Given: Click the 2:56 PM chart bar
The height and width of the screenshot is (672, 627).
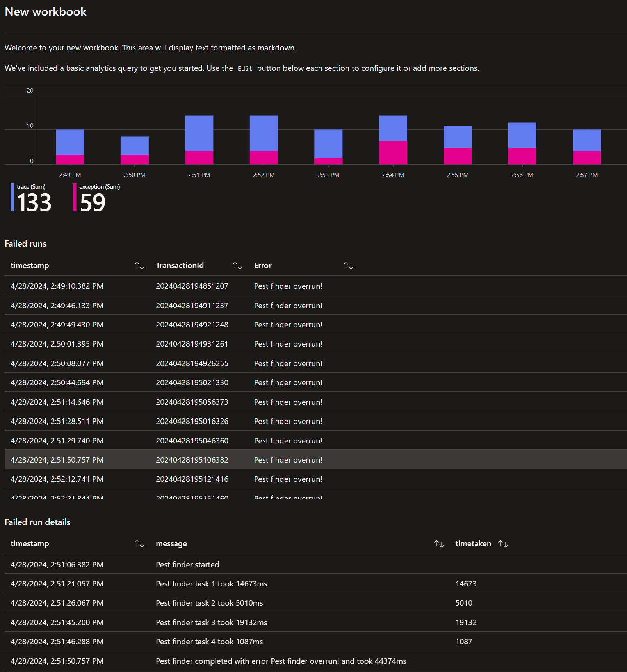Looking at the screenshot, I should tap(522, 143).
